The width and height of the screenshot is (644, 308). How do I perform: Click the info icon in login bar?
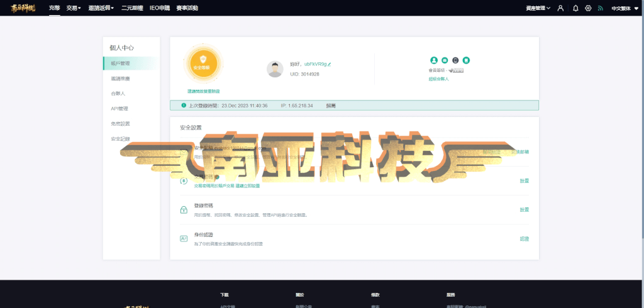click(184, 106)
